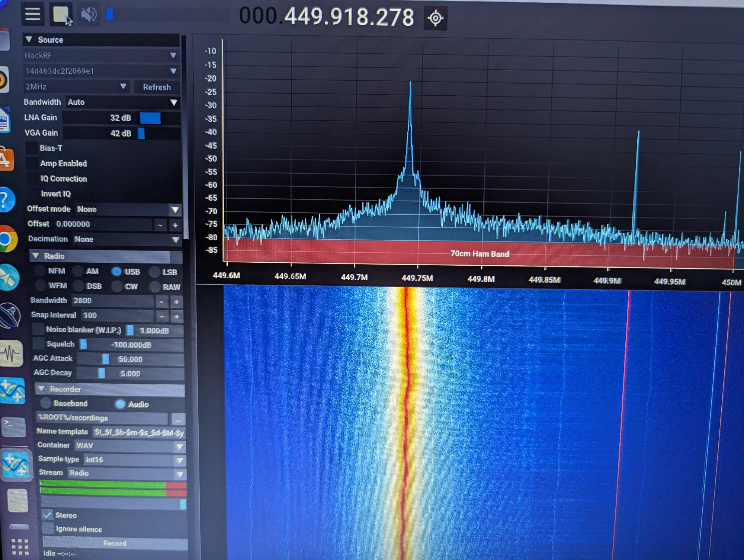The image size is (744, 560).
Task: Decrease radio Bandwidth with minus button
Action: (x=161, y=301)
